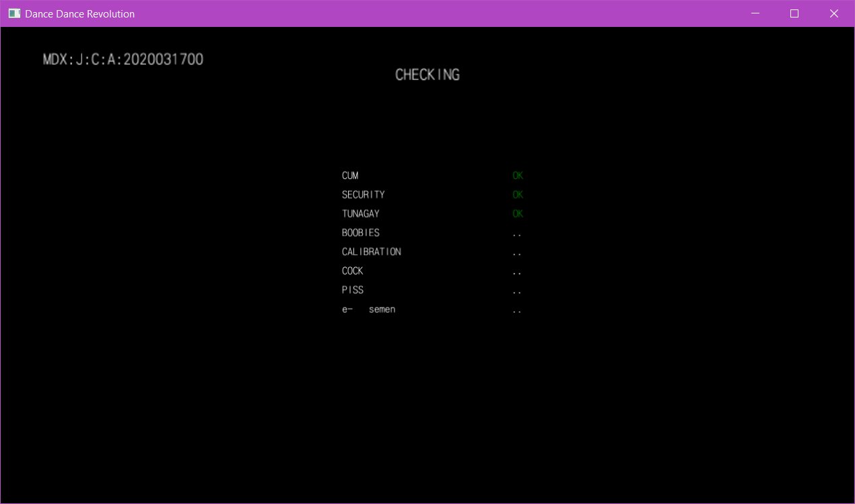Select the TUNAGAY check label
This screenshot has height=504, width=855.
360,213
